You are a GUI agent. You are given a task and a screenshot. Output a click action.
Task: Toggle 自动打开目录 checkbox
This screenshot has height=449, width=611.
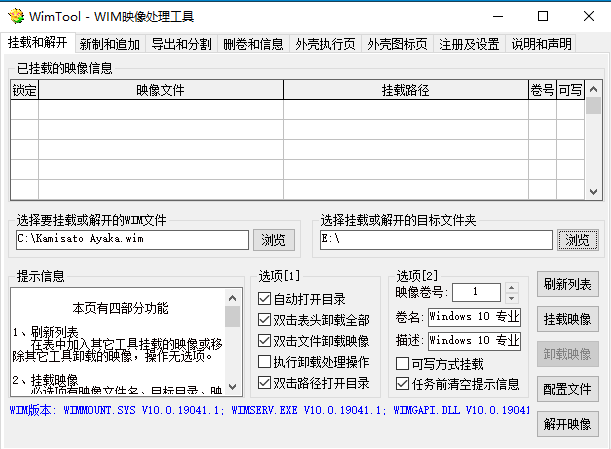point(302,299)
